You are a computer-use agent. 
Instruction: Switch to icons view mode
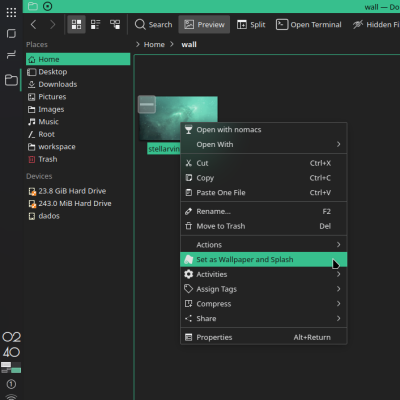pos(76,24)
